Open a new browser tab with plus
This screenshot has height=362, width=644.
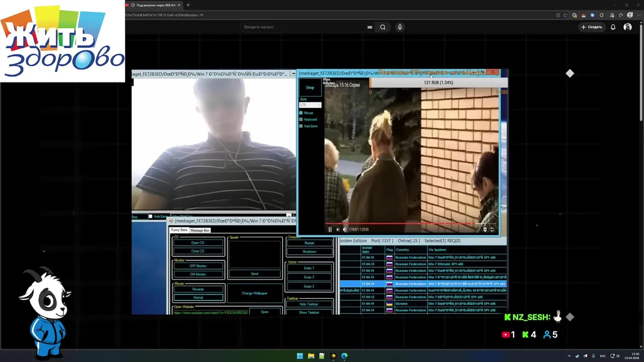click(x=188, y=5)
